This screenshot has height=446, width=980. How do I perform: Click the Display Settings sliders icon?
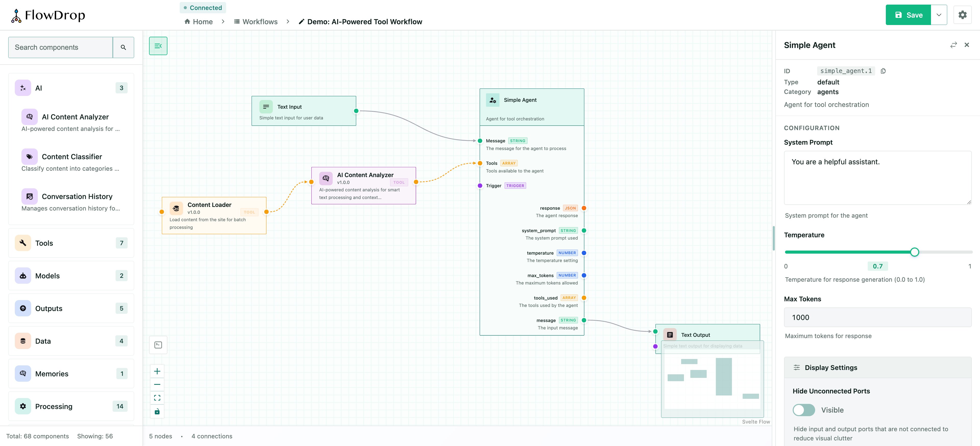(x=797, y=367)
